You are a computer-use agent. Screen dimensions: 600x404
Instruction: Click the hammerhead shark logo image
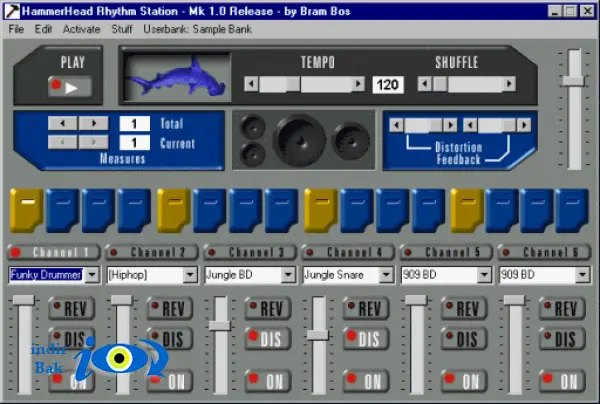[x=177, y=77]
